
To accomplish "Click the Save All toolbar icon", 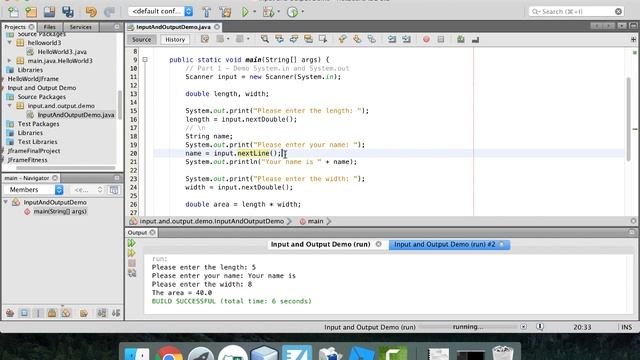I will coord(68,12).
